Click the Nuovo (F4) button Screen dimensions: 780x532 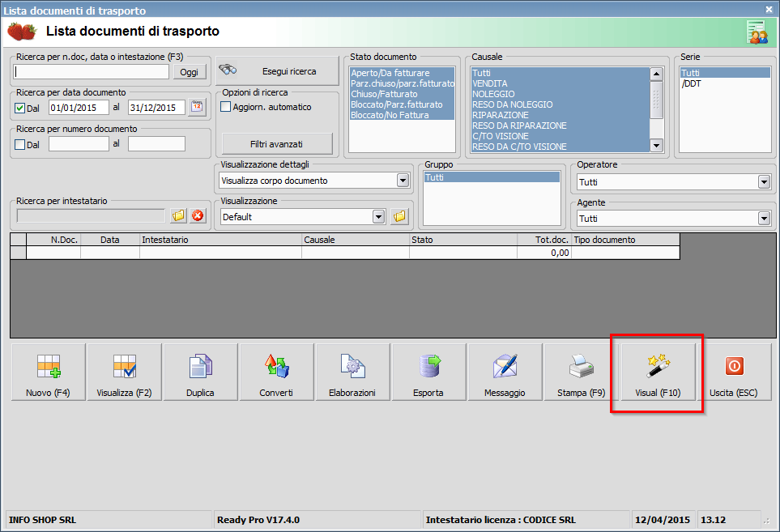49,372
